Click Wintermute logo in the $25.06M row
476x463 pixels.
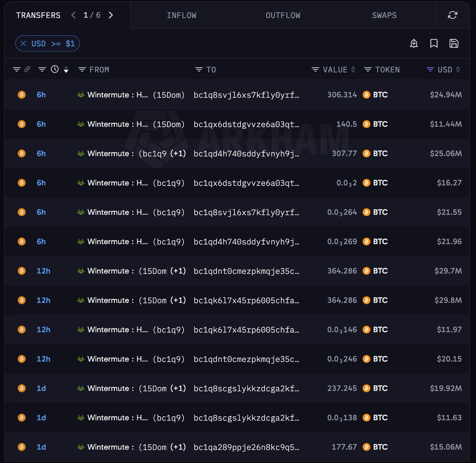pos(81,153)
